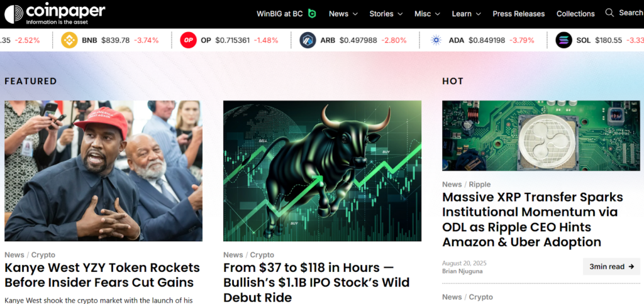Click the BC green logo icon
Image resolution: width=644 pixels, height=304 pixels.
pos(312,14)
